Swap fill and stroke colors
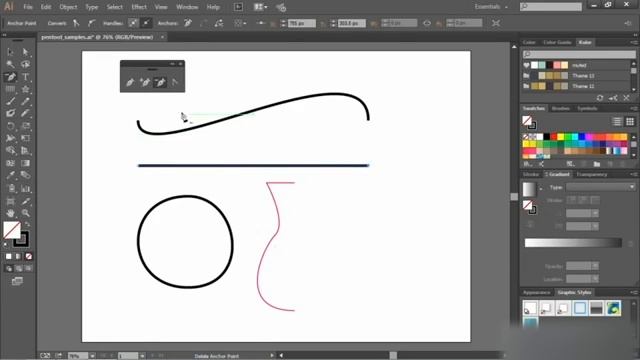 point(27,224)
